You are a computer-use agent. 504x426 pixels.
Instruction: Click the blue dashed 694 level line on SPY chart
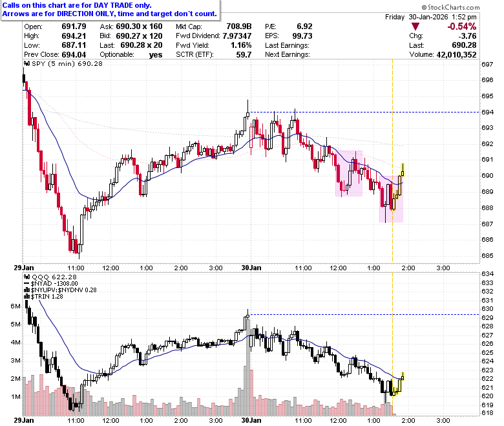365,112
